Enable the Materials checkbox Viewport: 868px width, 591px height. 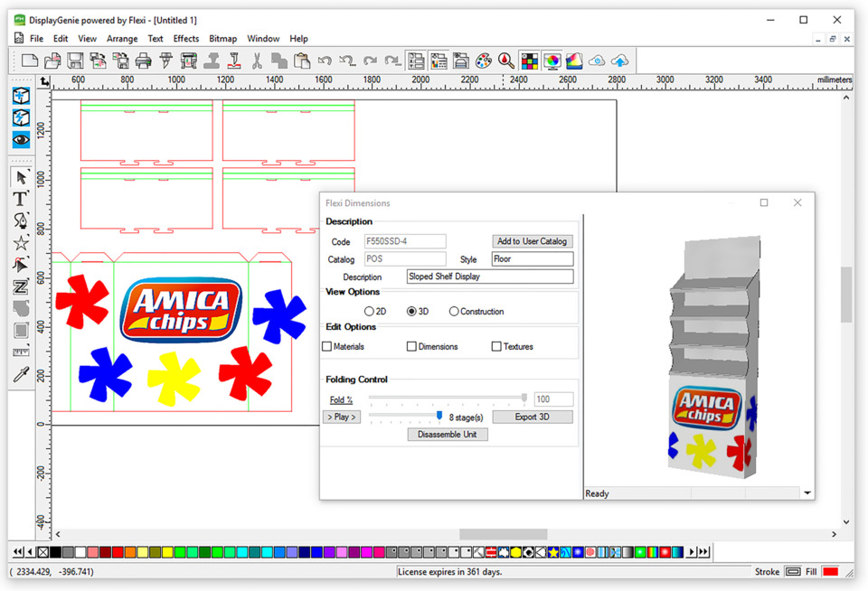pyautogui.click(x=327, y=347)
